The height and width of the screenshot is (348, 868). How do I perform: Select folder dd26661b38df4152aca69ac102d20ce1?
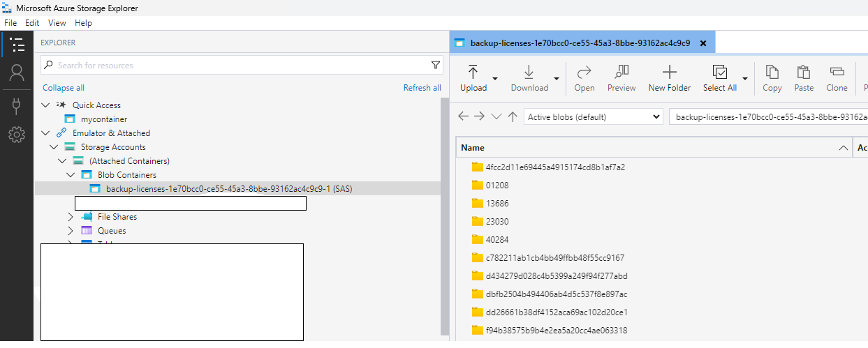[x=557, y=312]
